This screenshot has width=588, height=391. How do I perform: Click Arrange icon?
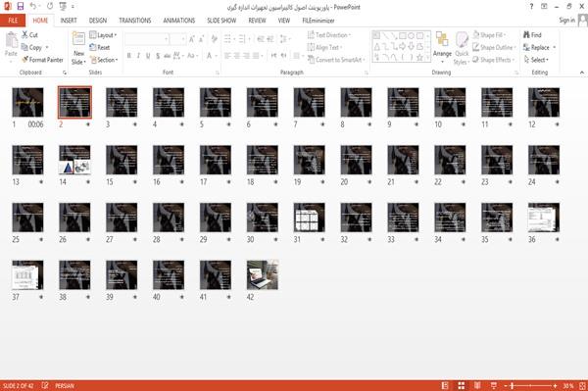[x=442, y=46]
